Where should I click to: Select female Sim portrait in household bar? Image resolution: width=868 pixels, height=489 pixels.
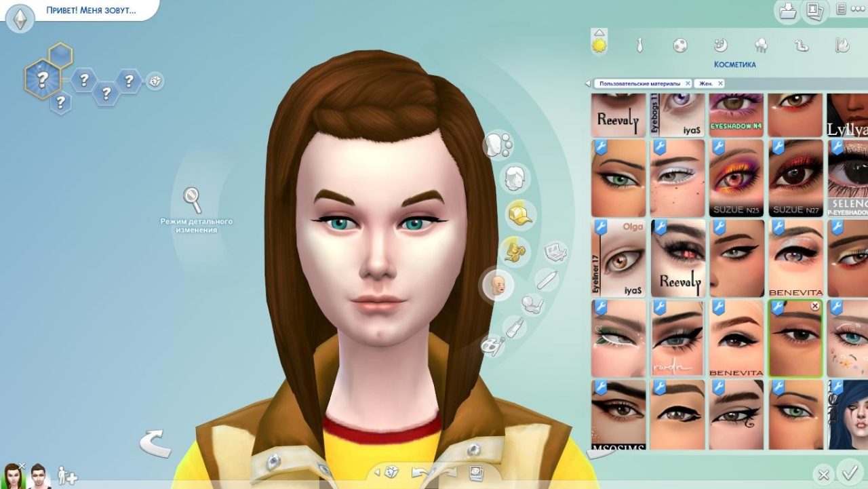[13, 475]
